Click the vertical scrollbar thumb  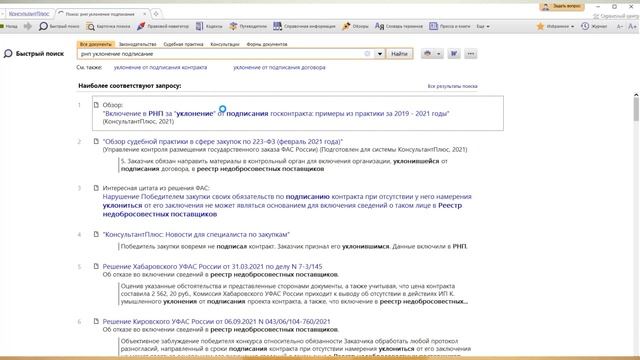[x=636, y=109]
